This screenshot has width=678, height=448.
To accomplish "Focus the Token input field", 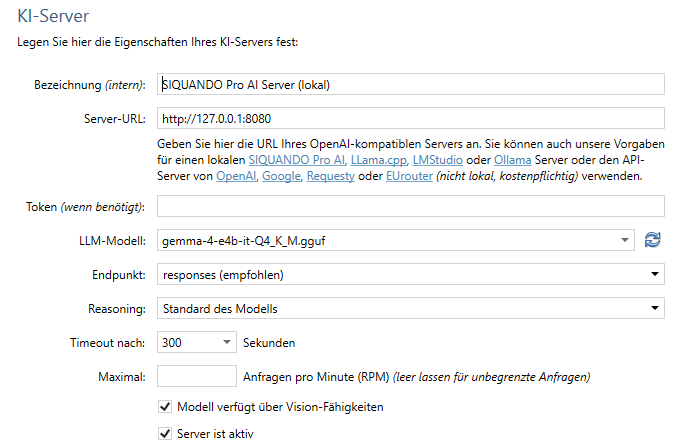I will tap(411, 206).
